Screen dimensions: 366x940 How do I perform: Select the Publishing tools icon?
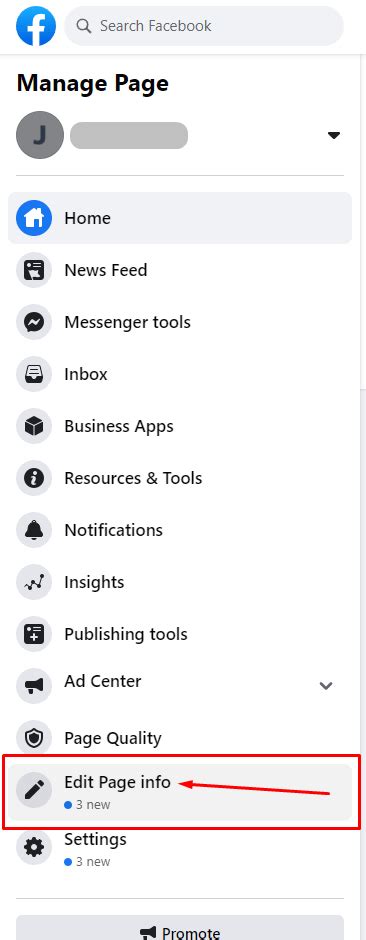(x=34, y=634)
